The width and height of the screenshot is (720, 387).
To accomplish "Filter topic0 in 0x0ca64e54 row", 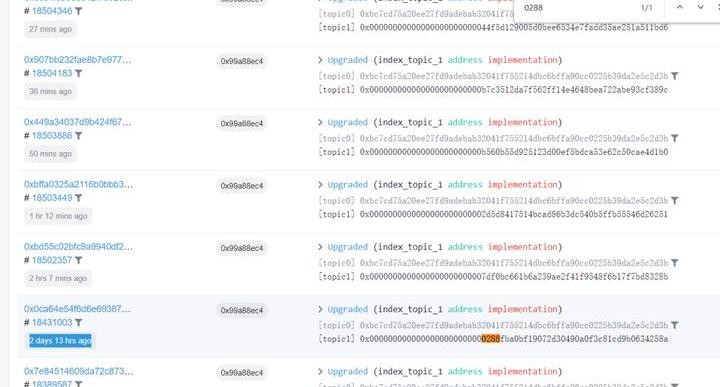I will 675,325.
